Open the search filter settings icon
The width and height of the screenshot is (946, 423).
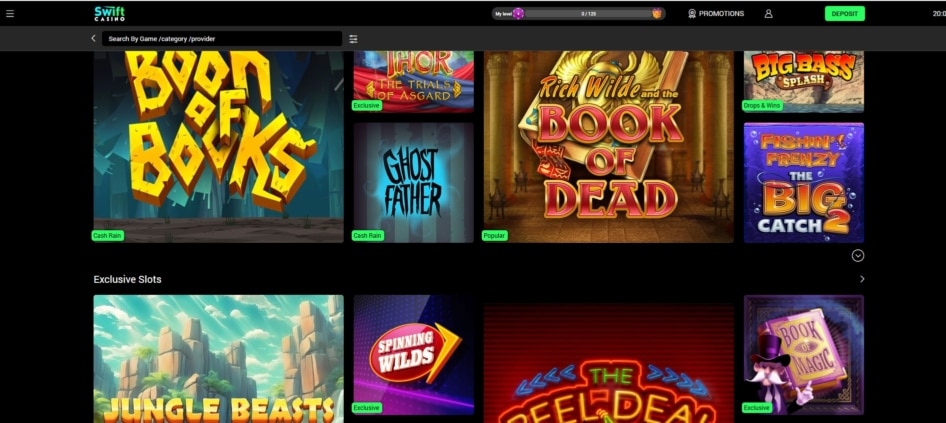point(353,39)
